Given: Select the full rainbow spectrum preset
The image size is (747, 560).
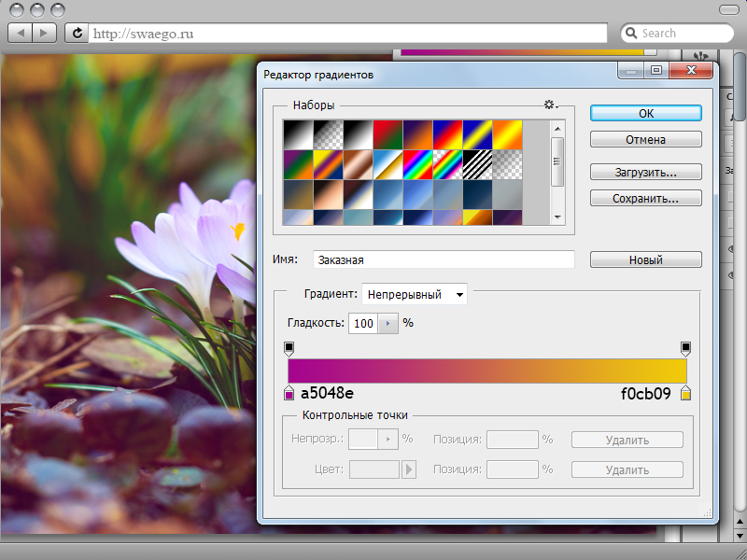Looking at the screenshot, I should (x=417, y=165).
